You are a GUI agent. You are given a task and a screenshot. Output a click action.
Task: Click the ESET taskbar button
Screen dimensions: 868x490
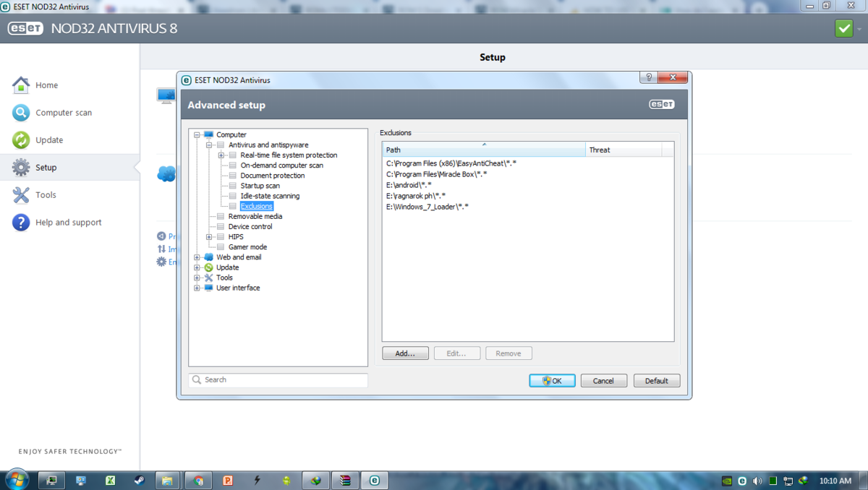point(374,480)
